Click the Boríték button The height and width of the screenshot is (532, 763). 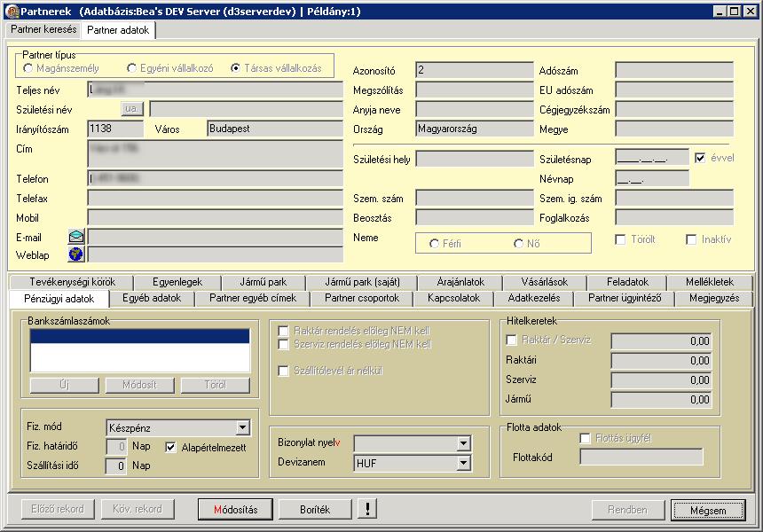tap(315, 510)
